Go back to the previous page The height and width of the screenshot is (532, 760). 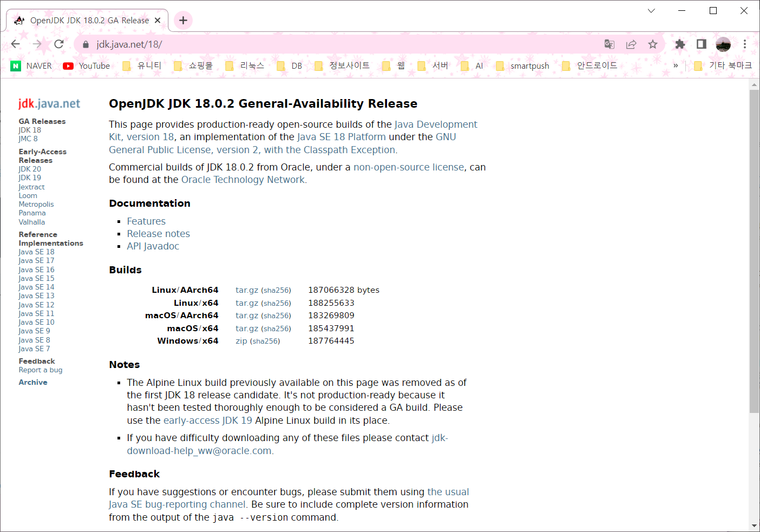tap(15, 44)
